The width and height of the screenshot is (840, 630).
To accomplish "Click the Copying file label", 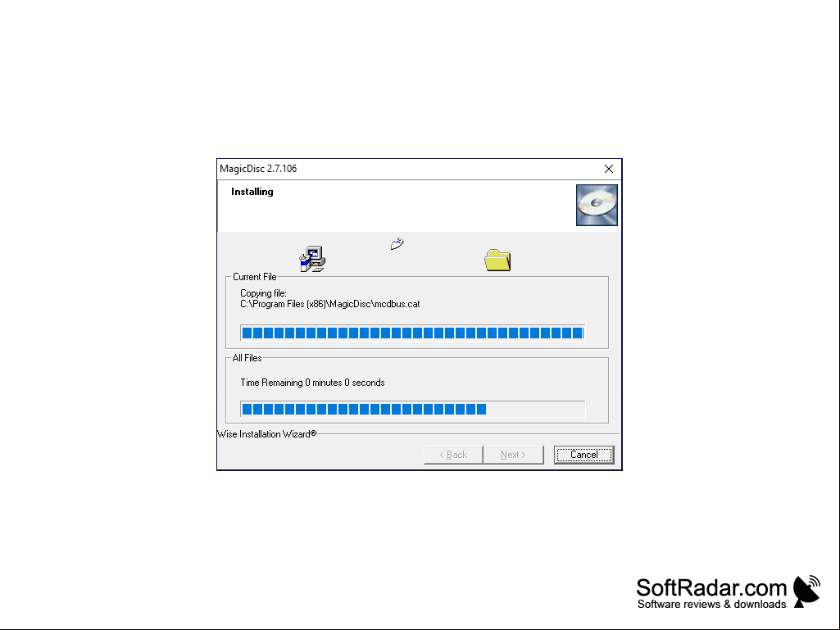I will [264, 293].
